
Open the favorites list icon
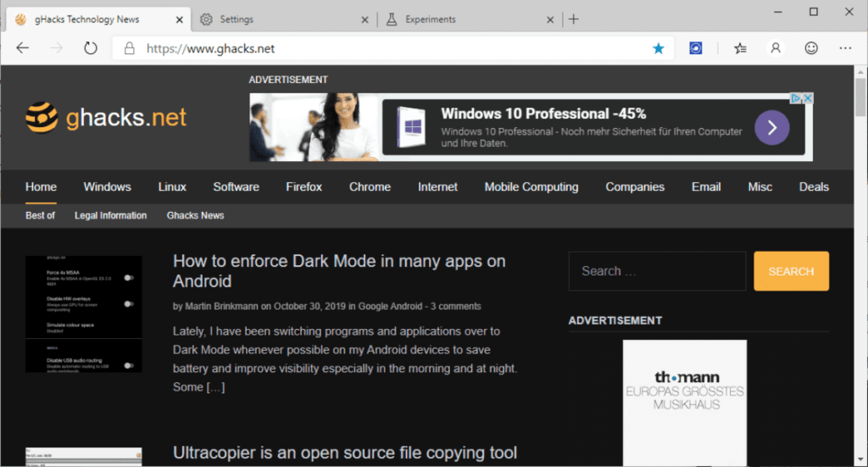(740, 48)
